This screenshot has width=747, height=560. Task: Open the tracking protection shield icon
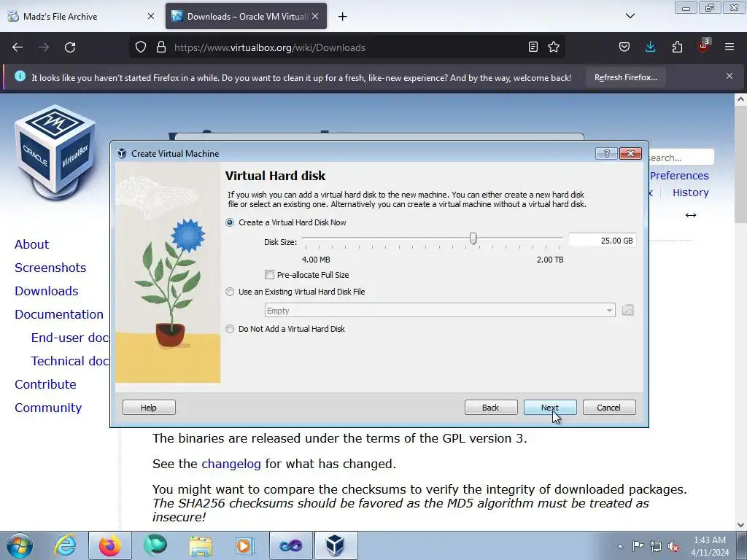pyautogui.click(x=141, y=47)
